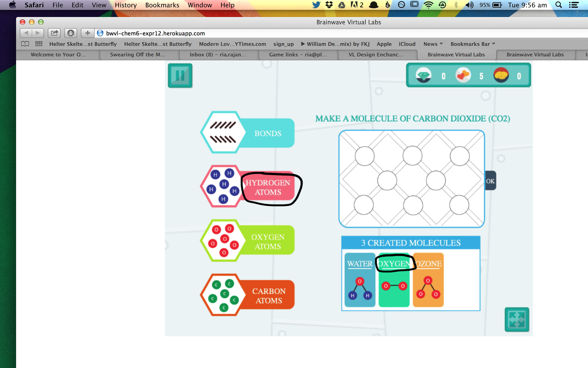Viewport: 588px width, 368px height.
Task: Open William De...mix) by FKJ bookmark
Action: [x=335, y=44]
